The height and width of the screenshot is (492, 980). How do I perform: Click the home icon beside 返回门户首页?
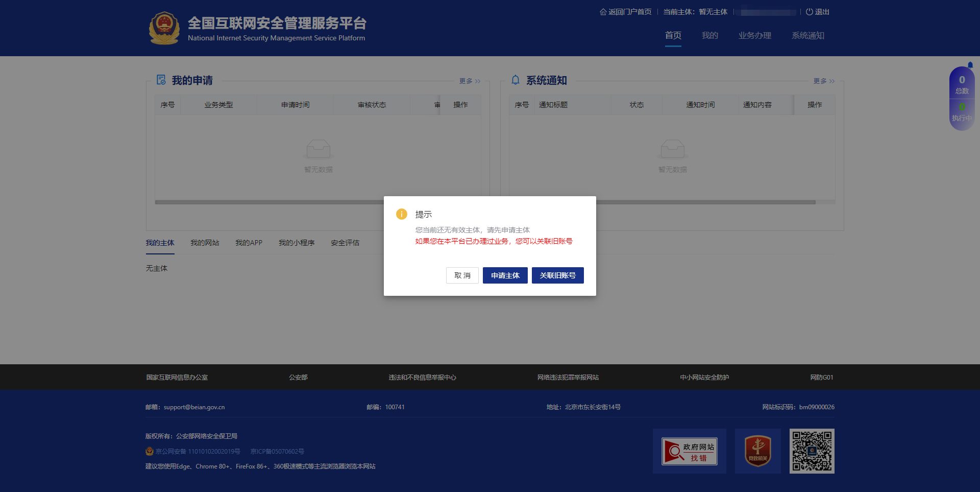602,11
